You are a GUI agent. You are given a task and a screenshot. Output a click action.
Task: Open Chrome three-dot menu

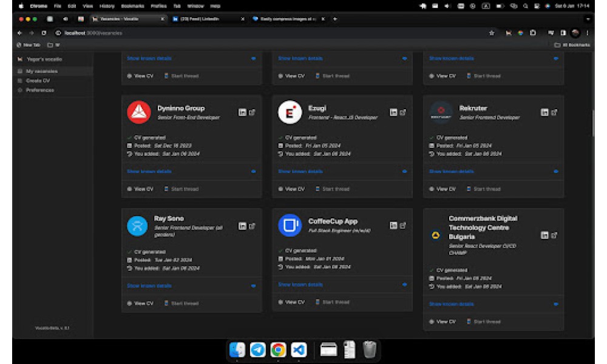click(587, 33)
